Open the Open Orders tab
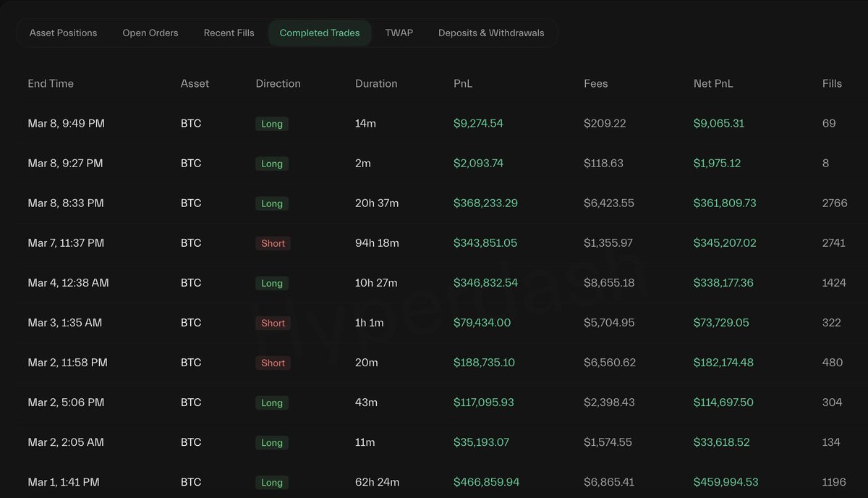The height and width of the screenshot is (498, 868). (x=150, y=33)
